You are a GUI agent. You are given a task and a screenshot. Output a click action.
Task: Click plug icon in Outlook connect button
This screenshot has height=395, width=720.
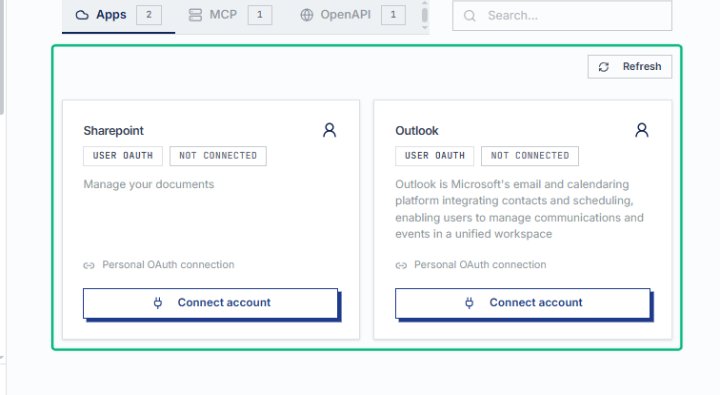pyautogui.click(x=469, y=303)
